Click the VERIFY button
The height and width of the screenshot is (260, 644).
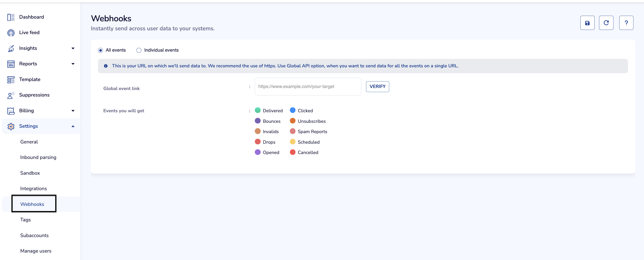377,87
